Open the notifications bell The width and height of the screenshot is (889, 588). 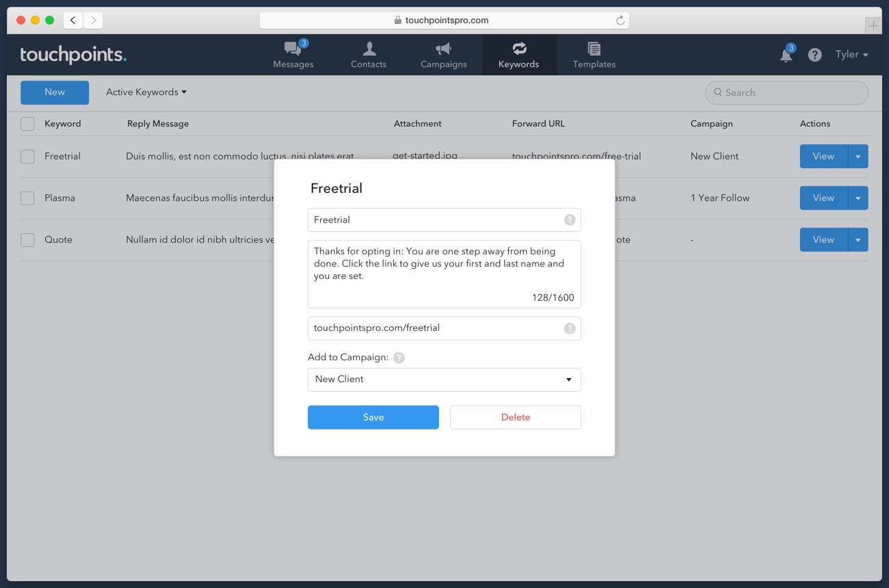pos(786,55)
